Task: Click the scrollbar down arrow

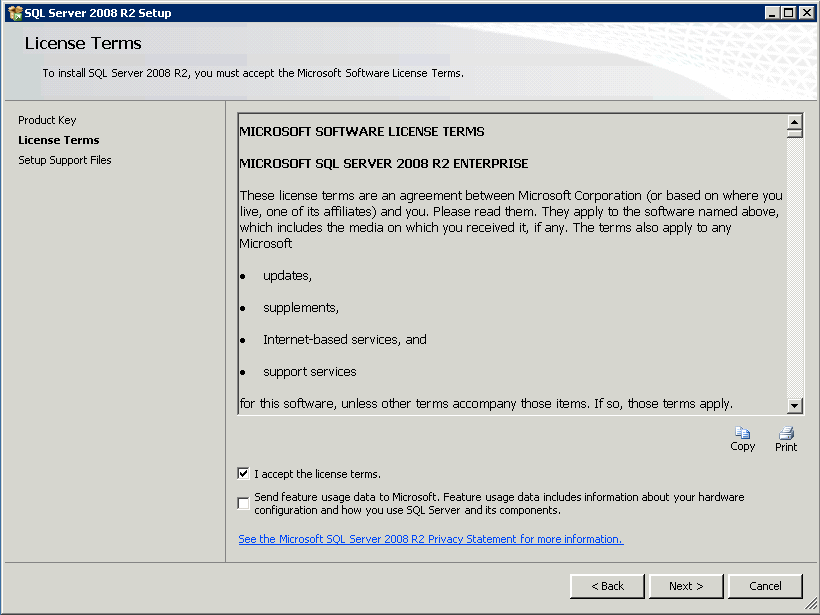Action: click(795, 405)
